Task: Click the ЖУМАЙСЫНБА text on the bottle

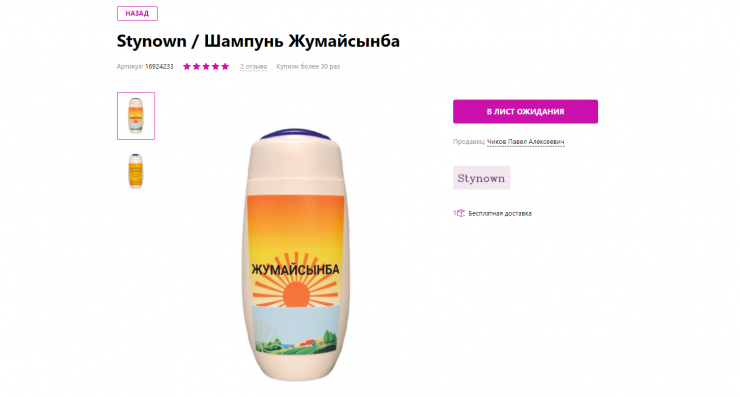Action: [x=295, y=270]
